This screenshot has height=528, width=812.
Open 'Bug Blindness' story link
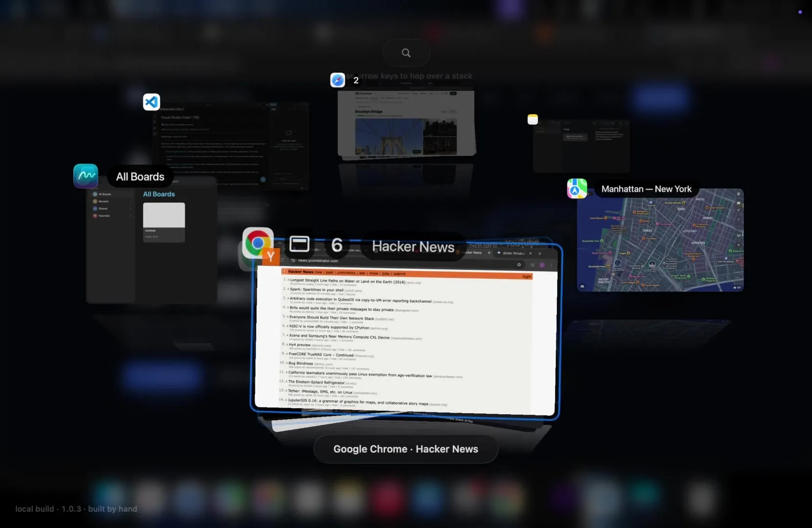[x=300, y=363]
